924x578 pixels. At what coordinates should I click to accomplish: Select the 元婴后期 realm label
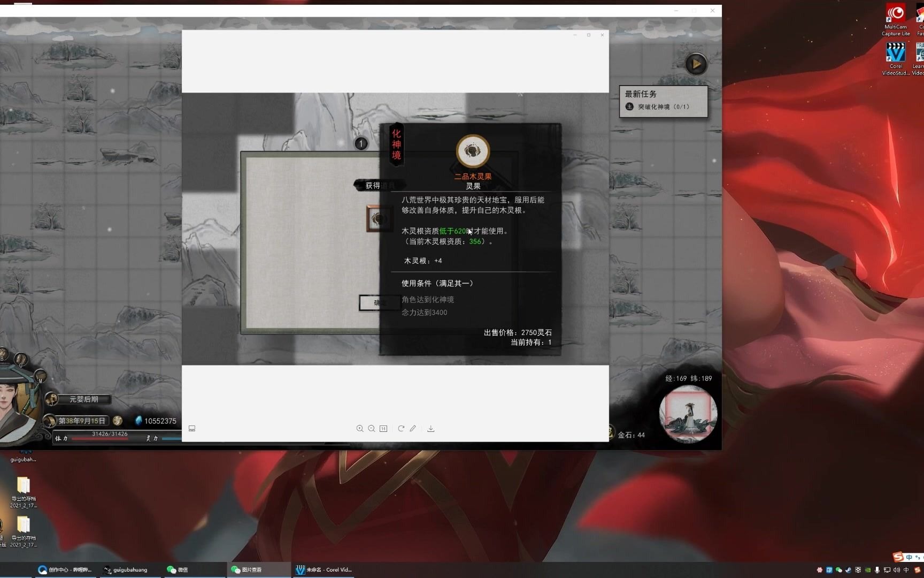tap(84, 399)
